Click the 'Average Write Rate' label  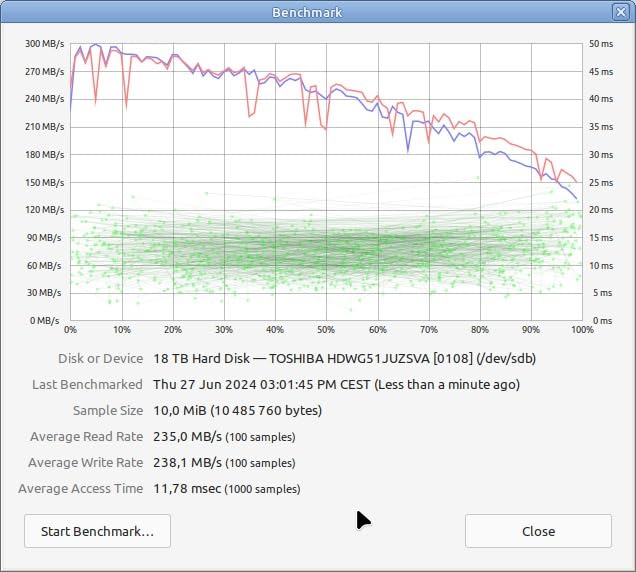[x=86, y=462]
